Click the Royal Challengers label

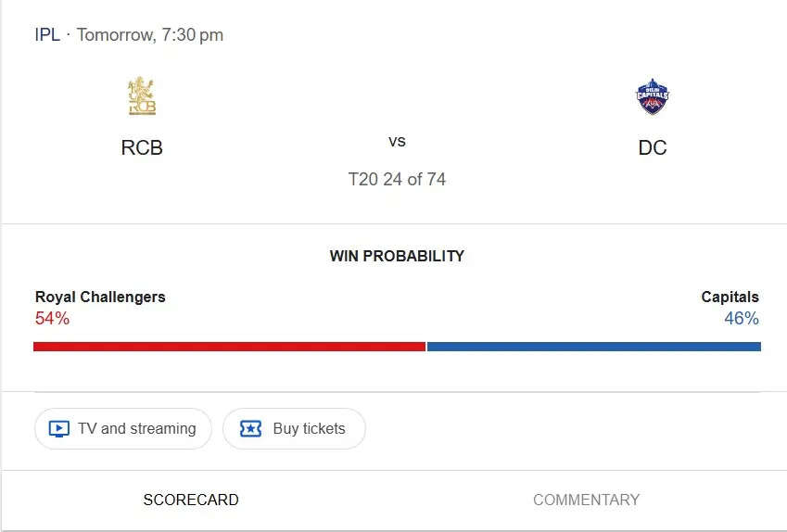(x=100, y=298)
